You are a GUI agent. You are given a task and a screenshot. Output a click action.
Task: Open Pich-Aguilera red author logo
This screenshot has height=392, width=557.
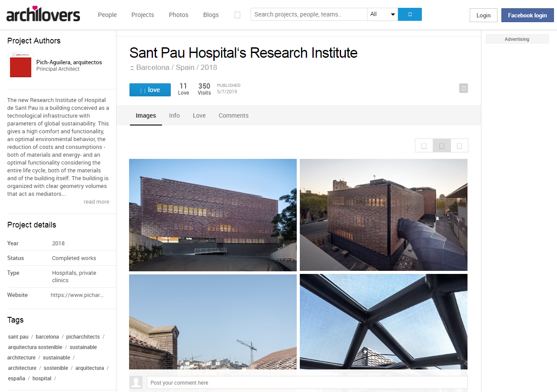[21, 65]
